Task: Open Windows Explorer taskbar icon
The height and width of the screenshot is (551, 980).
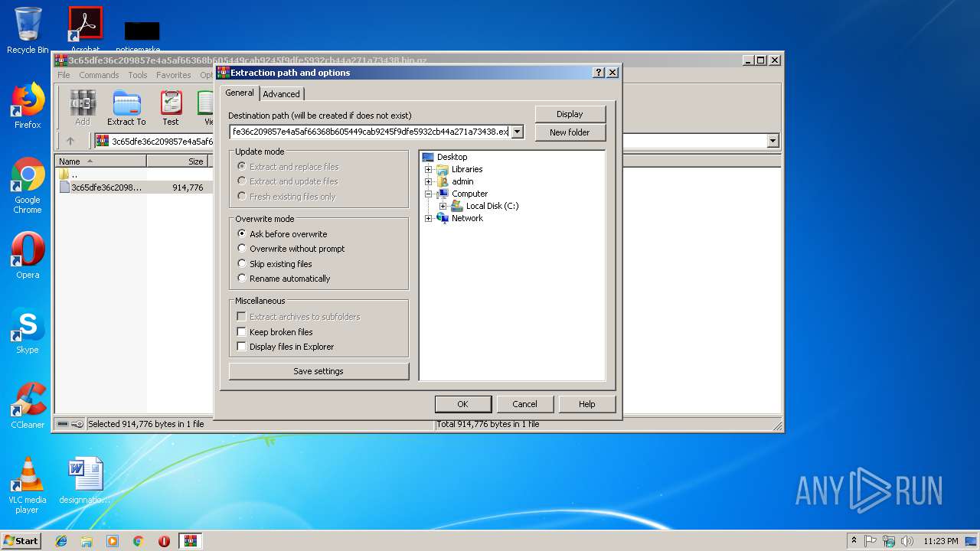Action: [x=87, y=541]
